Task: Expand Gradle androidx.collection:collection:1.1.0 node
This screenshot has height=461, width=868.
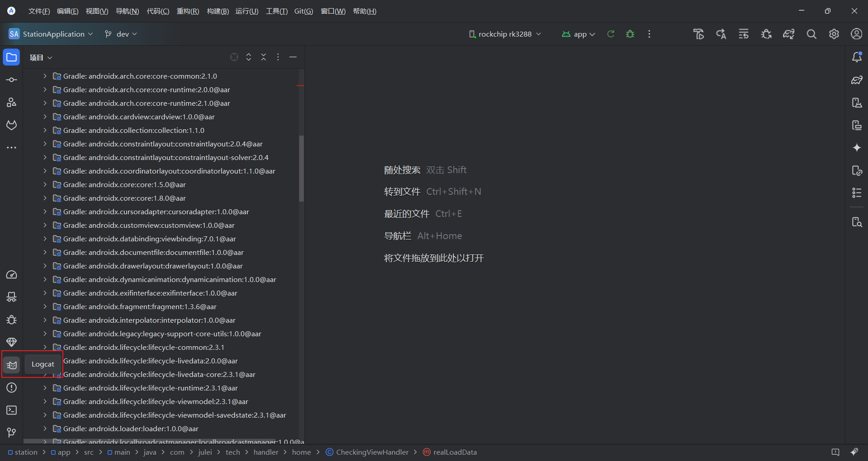Action: coord(45,130)
